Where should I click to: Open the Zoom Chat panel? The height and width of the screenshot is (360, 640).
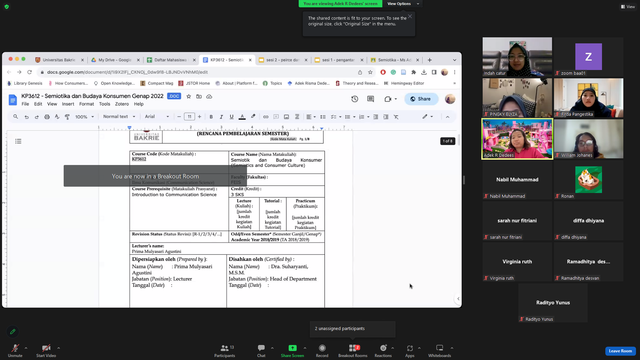(x=261, y=350)
